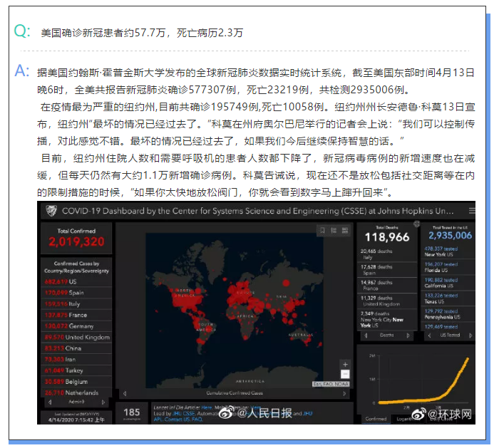
Task: Zoom in the map with plus button
Action: [x=345, y=365]
